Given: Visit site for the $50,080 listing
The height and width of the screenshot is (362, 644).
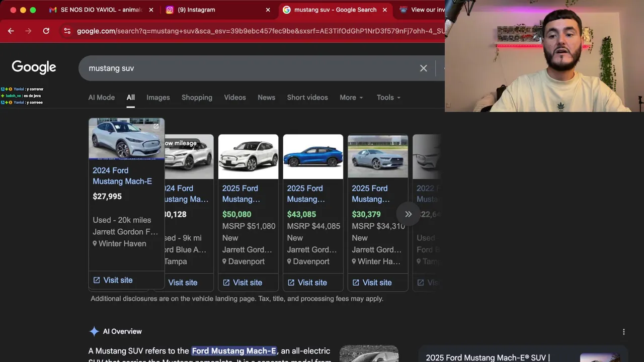Looking at the screenshot, I should [x=242, y=283].
